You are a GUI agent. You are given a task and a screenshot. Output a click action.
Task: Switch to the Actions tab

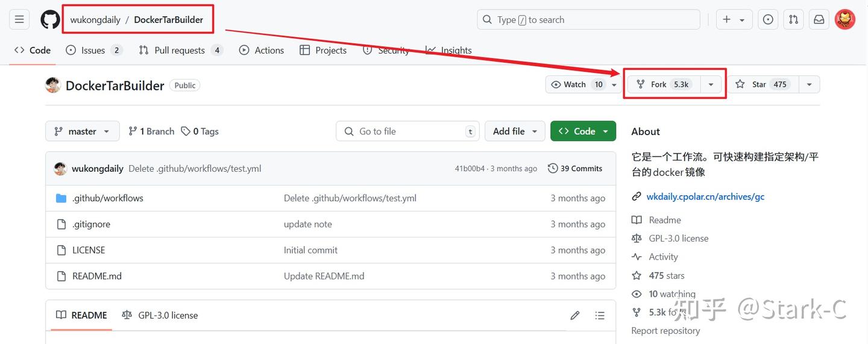(x=262, y=50)
